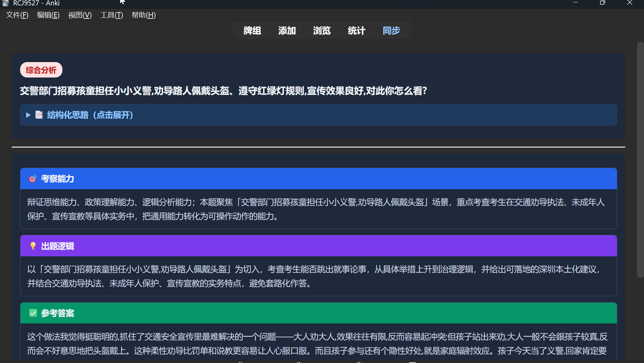Click the vertical scrollbar thumb
The image size is (644, 363).
[640, 160]
